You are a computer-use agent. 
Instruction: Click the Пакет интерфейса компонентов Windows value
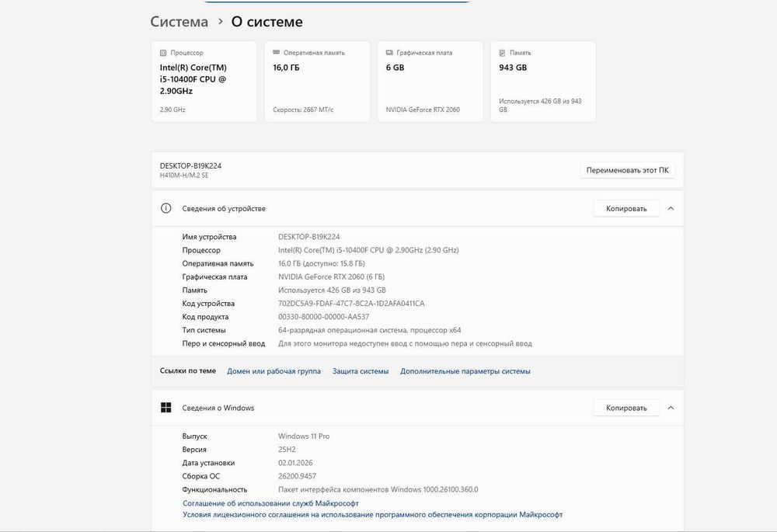tap(378, 489)
